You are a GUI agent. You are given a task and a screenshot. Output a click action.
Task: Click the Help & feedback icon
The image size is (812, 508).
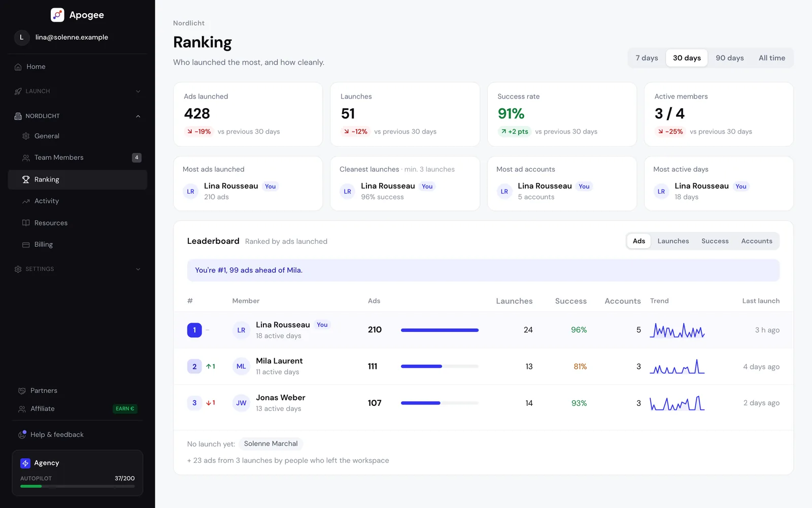22,435
